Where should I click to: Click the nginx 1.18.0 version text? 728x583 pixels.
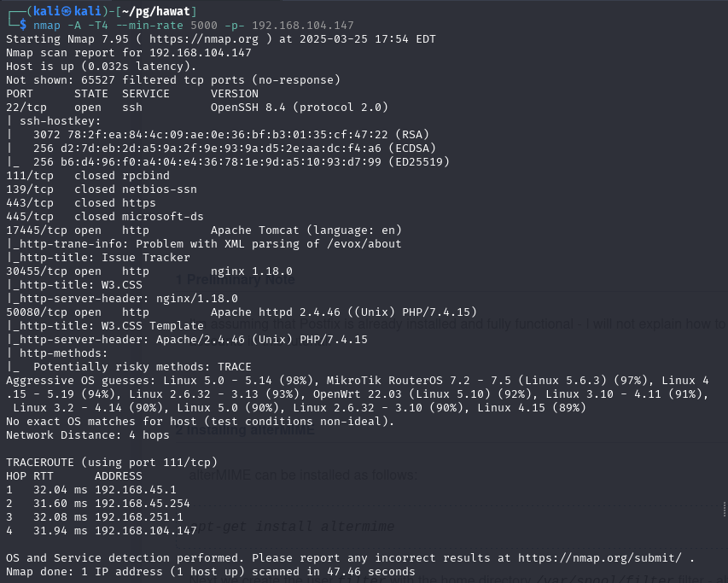(252, 271)
